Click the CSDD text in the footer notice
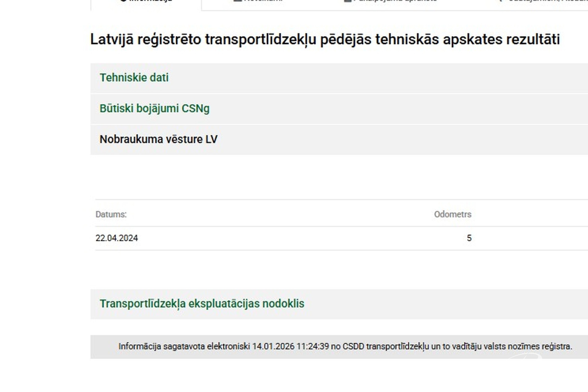This screenshot has height=392, width=588. click(x=353, y=346)
